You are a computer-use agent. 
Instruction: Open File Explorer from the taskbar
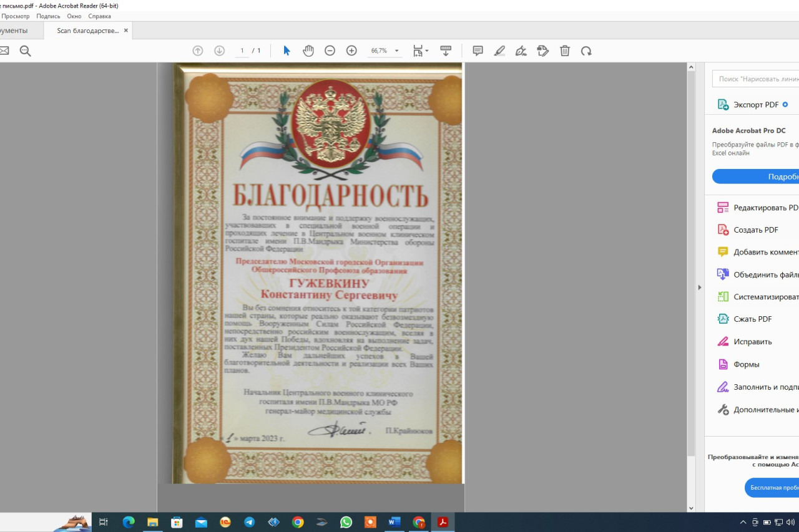click(152, 522)
